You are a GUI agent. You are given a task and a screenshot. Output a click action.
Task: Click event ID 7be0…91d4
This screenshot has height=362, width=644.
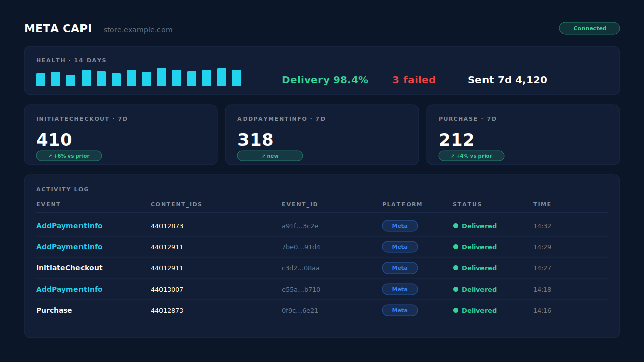pyautogui.click(x=301, y=247)
